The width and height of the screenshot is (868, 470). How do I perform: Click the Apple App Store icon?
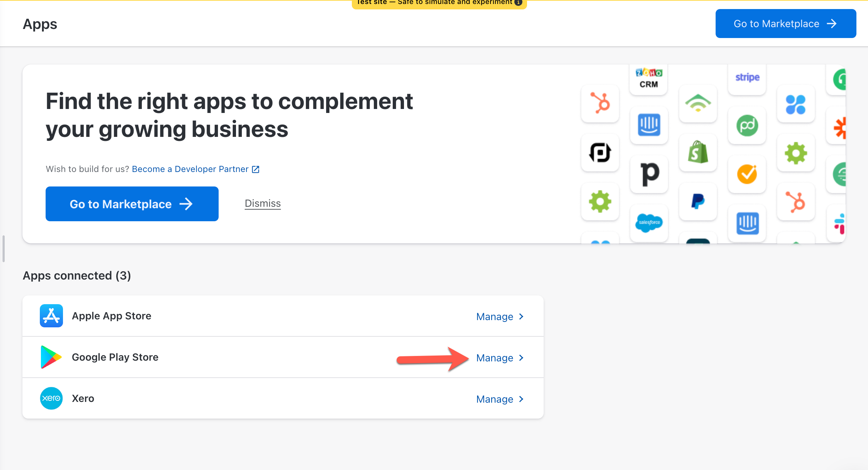point(51,316)
